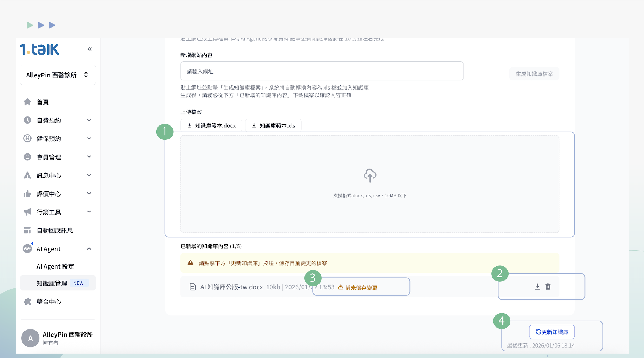Click the 請輸入網址 URL input field
The image size is (644, 358).
click(322, 71)
